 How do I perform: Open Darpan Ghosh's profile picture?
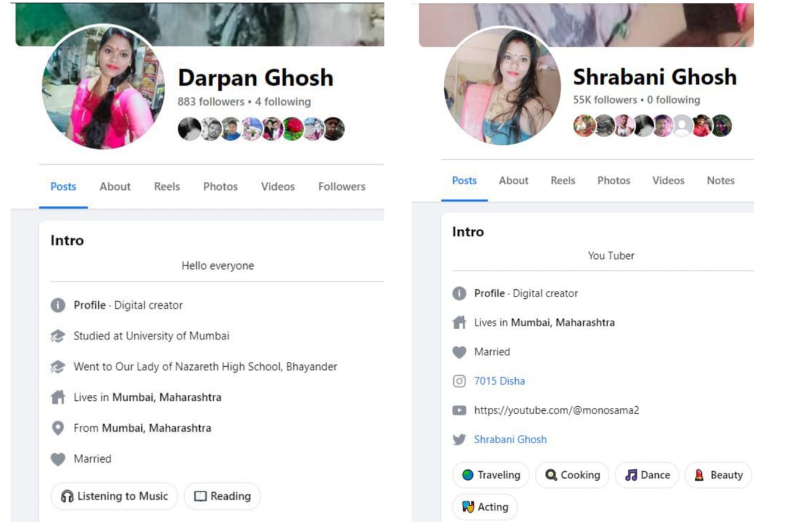click(103, 86)
